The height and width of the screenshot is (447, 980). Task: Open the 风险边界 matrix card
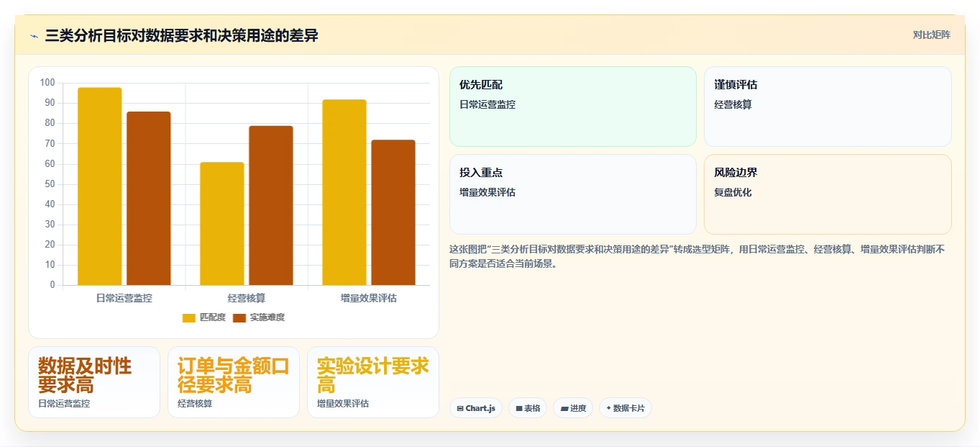coord(828,194)
